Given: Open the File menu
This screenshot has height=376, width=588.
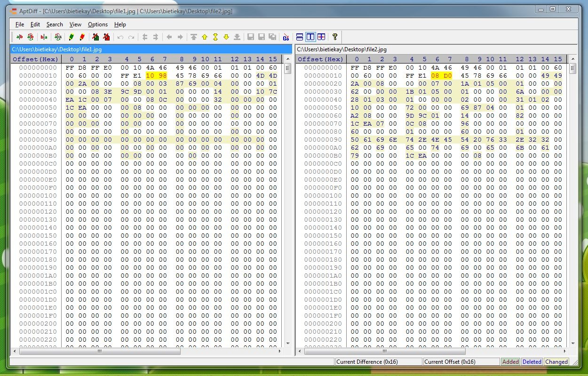Looking at the screenshot, I should click(20, 24).
